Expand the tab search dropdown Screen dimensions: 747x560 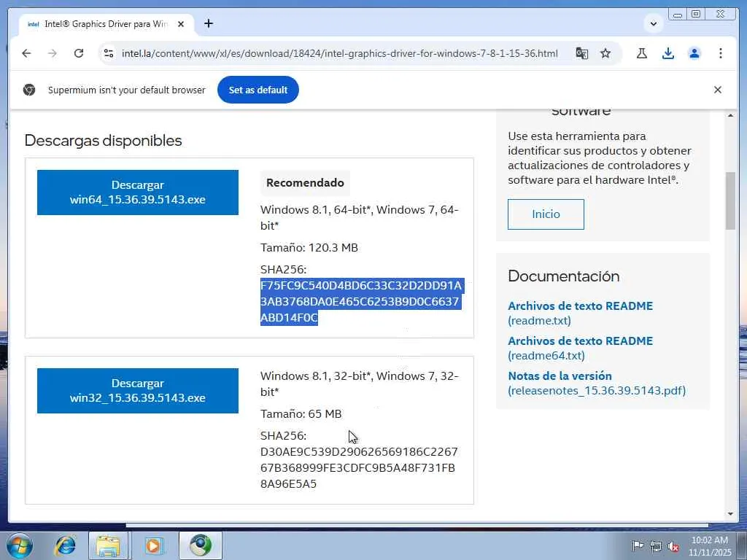654,23
